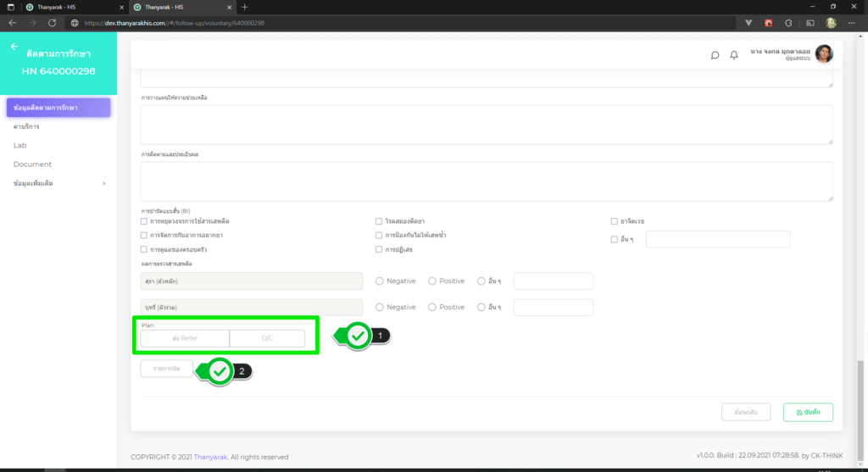Click the back arrow in the sidebar header

tap(14, 47)
